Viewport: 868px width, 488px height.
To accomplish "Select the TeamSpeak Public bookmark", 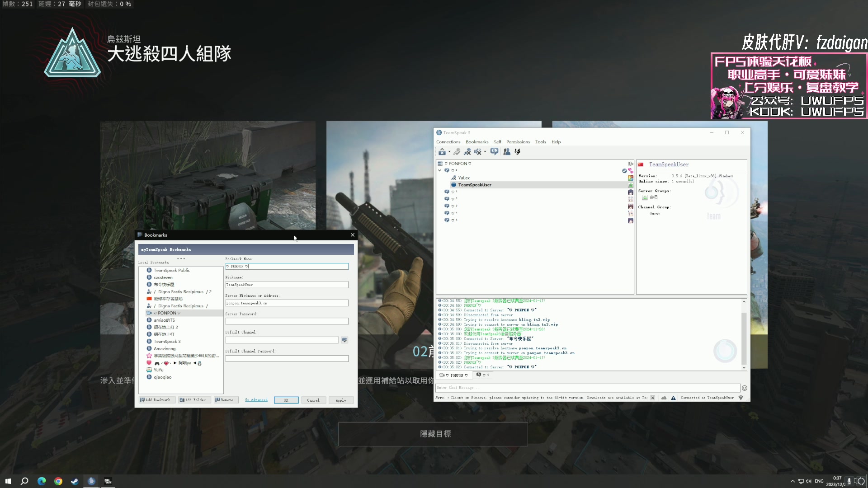I will click(171, 271).
